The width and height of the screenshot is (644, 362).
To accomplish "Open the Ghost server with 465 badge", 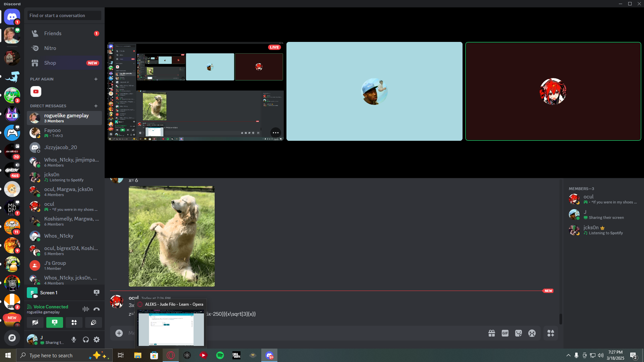I will coord(12,170).
